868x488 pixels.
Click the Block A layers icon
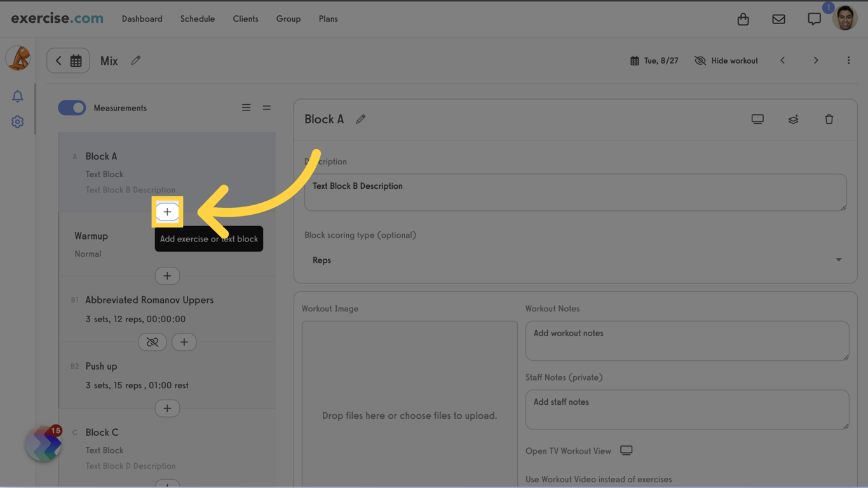pos(793,119)
